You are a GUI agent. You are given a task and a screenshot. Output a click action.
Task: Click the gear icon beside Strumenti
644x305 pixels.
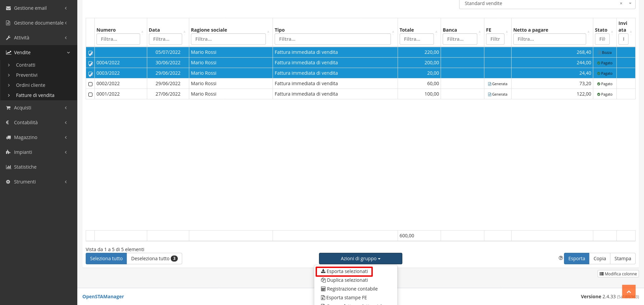click(x=8, y=182)
